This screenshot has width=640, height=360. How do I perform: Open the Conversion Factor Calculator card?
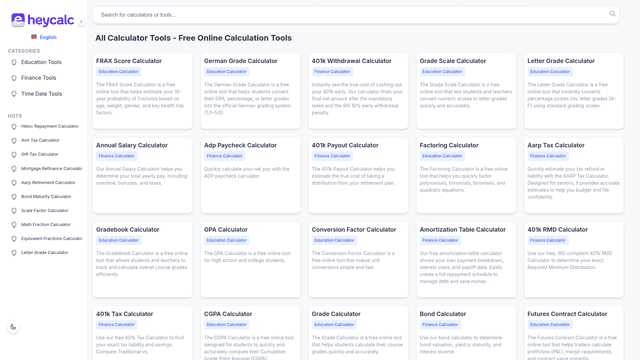(x=358, y=260)
